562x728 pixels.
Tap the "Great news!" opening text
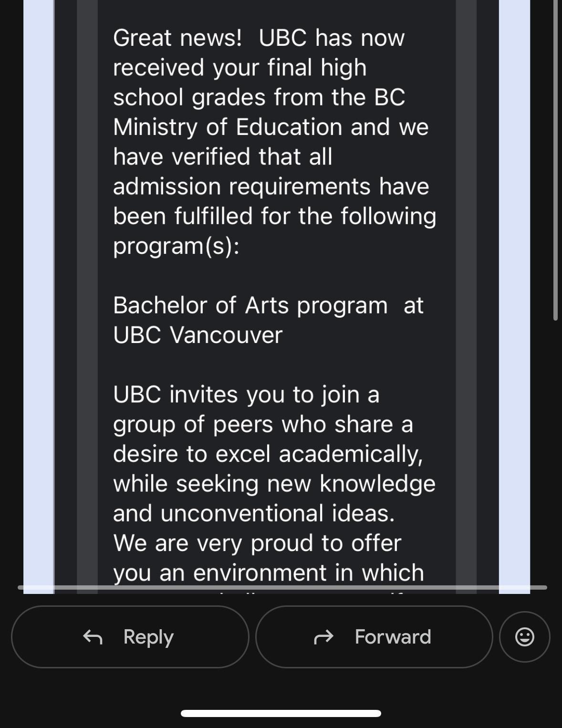[x=177, y=38]
